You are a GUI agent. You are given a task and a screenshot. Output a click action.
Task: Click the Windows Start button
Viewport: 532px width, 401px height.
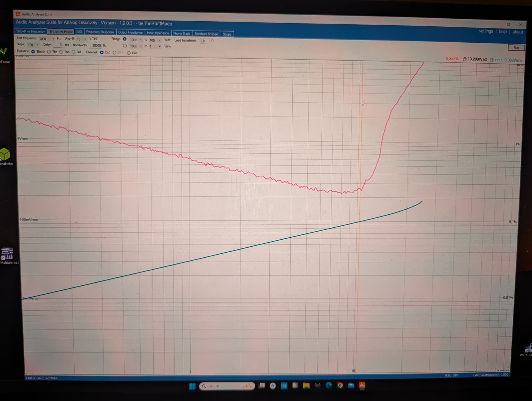point(192,386)
